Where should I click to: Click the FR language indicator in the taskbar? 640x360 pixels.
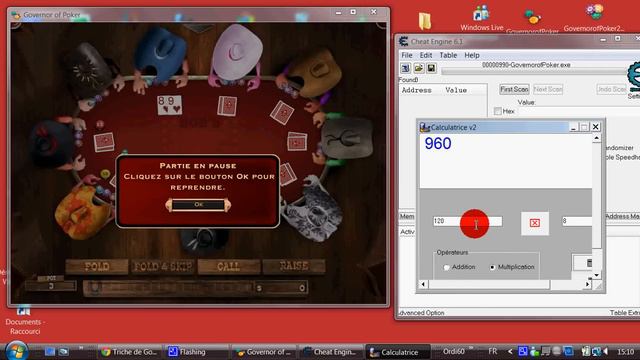[x=493, y=351]
